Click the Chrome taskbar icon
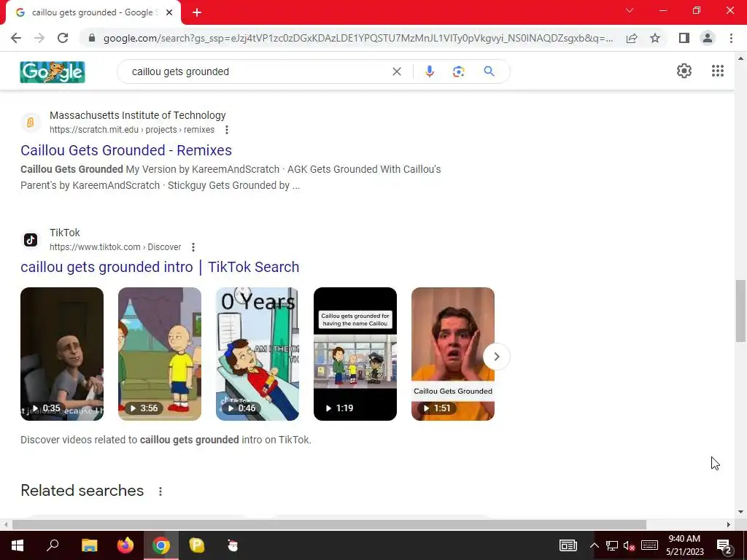The width and height of the screenshot is (747, 560). tap(161, 545)
